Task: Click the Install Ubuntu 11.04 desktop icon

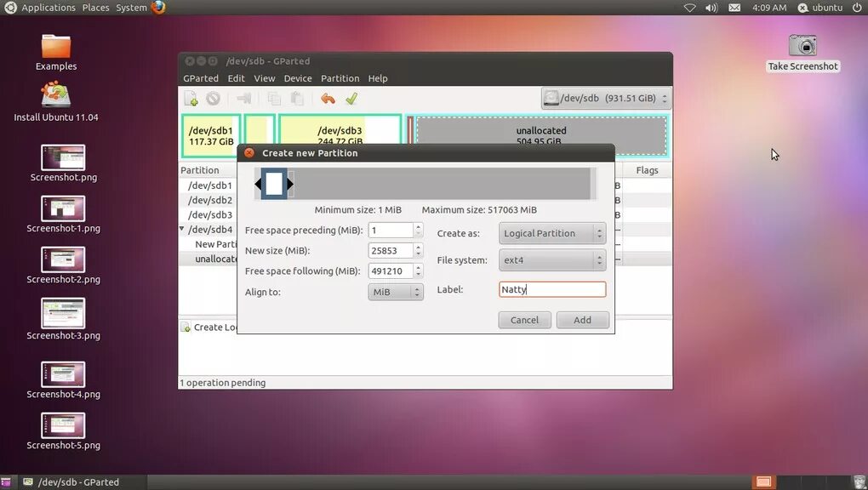Action: (56, 100)
